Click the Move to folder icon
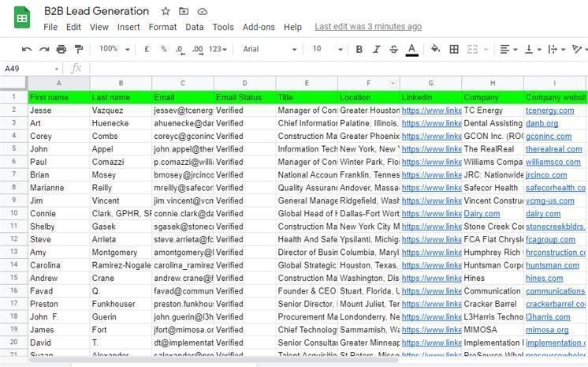 pos(184,12)
